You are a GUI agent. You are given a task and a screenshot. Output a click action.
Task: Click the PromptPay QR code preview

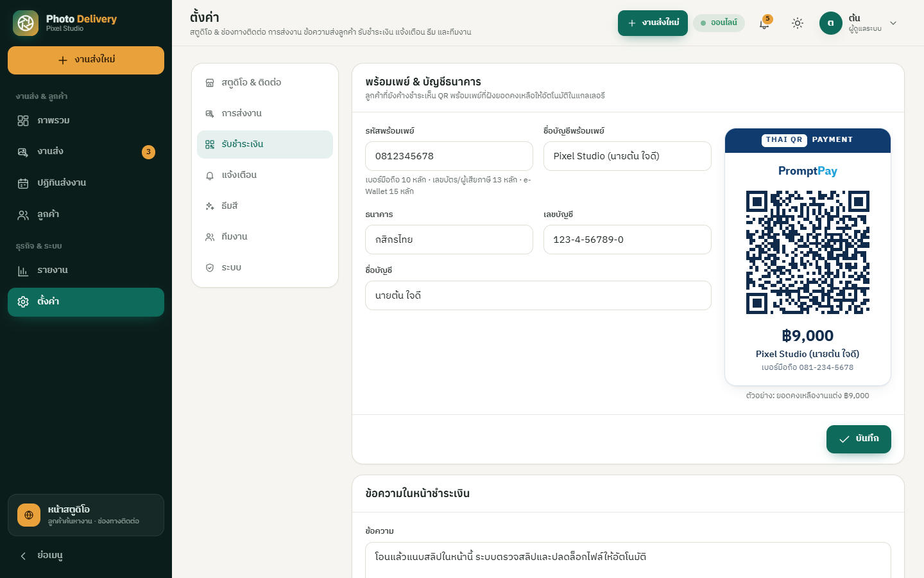[x=808, y=252]
